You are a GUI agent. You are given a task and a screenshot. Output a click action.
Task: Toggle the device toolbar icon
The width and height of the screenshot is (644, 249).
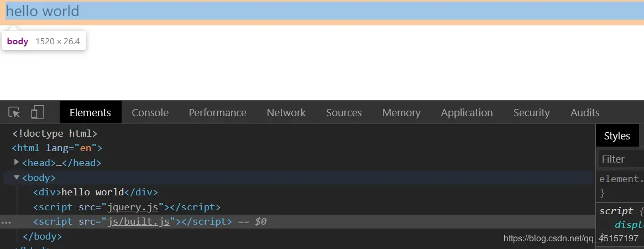coord(37,112)
